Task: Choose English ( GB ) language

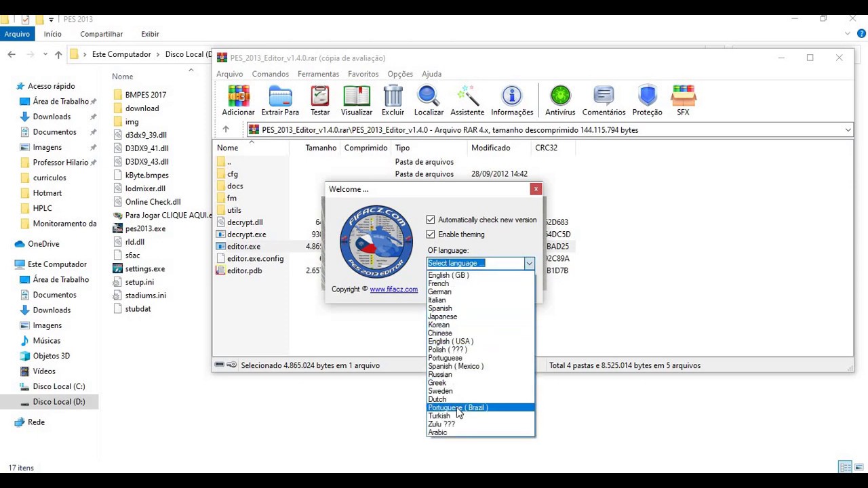Action: pos(481,275)
